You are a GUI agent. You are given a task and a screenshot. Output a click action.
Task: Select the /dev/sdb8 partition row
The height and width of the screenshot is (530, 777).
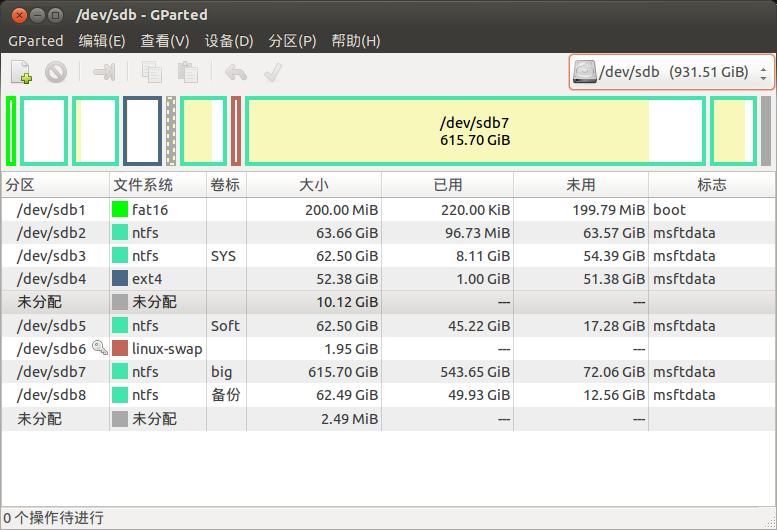click(x=388, y=395)
